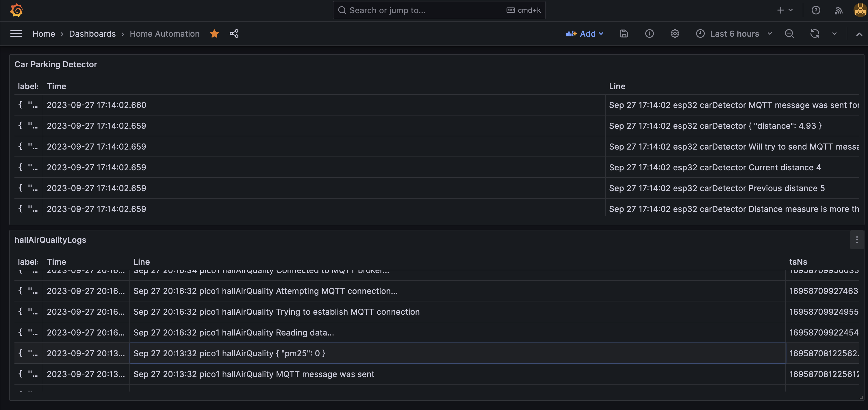Viewport: 868px width, 410px height.
Task: Go to Home breadcrumb link
Action: (x=43, y=34)
